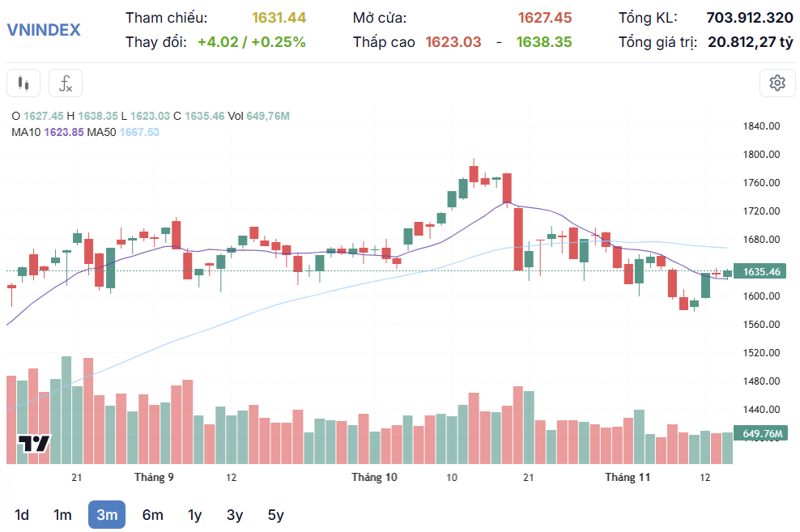
Task: Open chart settings gear
Action: click(777, 83)
